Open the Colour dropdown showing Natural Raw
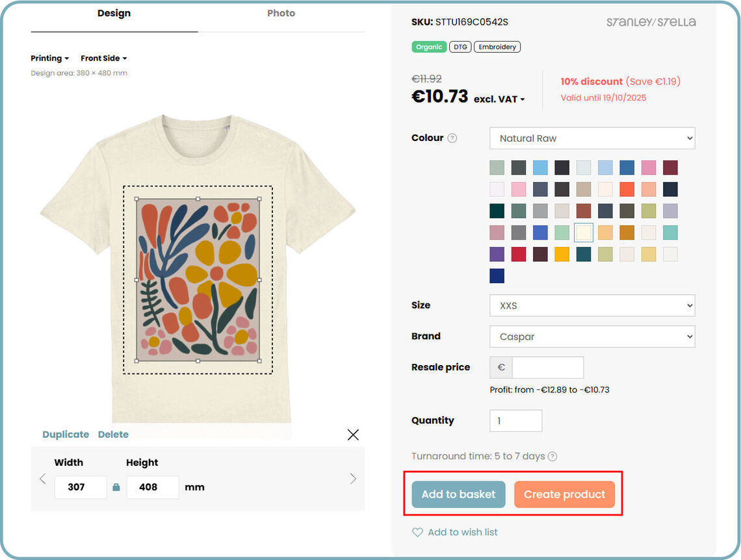741x560 pixels. (591, 138)
